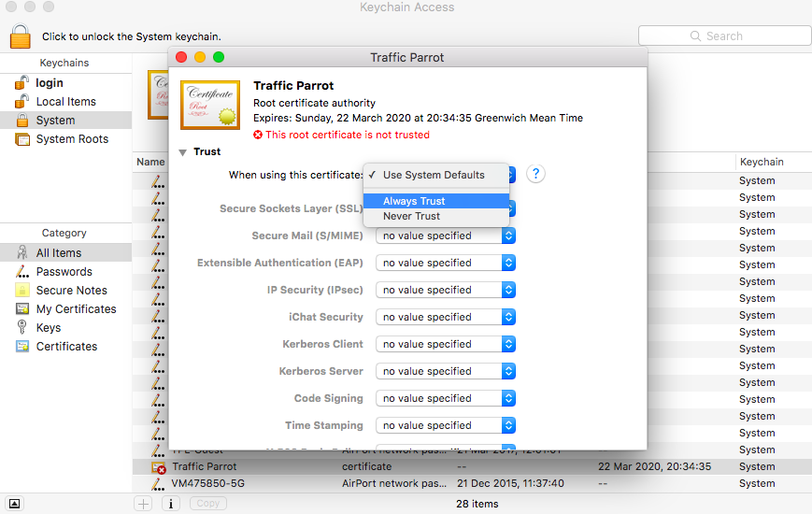Screen dimensions: 812x514
Task: Open the Kerberos Client dropdown
Action: tap(446, 344)
